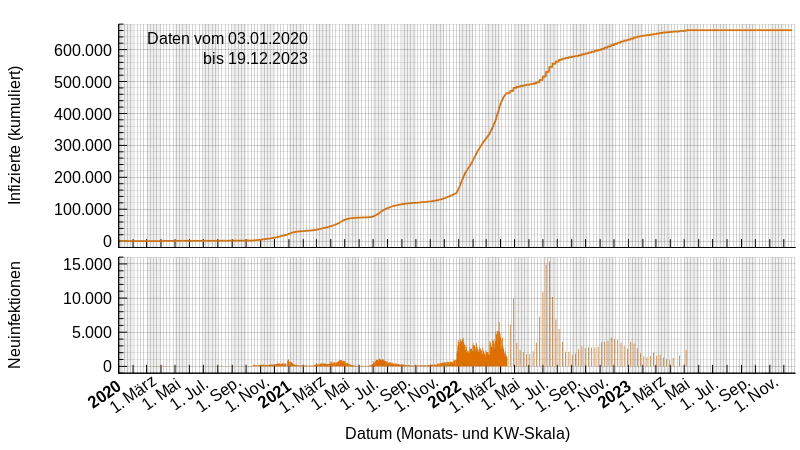Click the tallest bar peak in Neuinfektionen chart
800x450 pixels.
pos(549,263)
